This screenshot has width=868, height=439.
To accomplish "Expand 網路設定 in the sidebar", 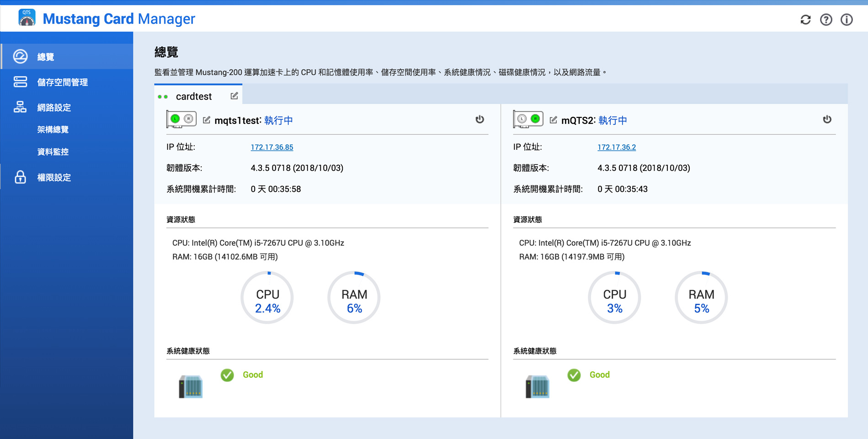I will [x=54, y=108].
